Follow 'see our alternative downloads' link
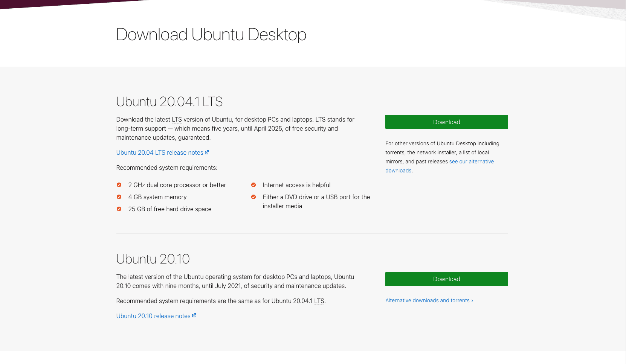The image size is (626, 364). (440, 166)
